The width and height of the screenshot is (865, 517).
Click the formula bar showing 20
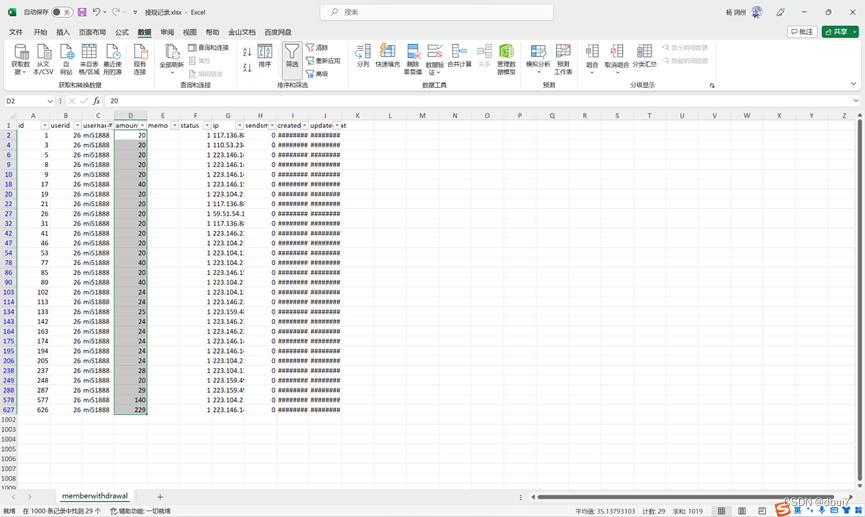477,101
